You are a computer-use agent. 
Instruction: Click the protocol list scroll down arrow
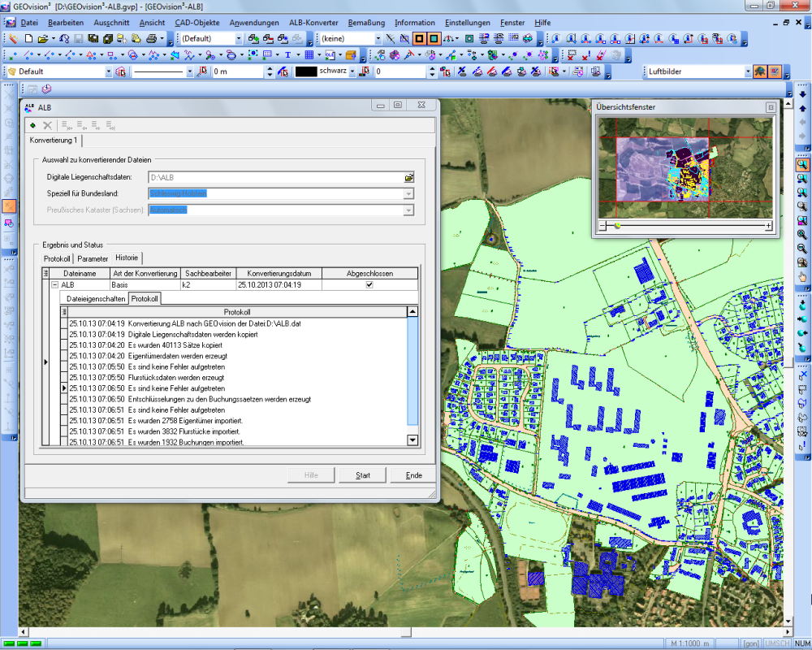[x=412, y=440]
